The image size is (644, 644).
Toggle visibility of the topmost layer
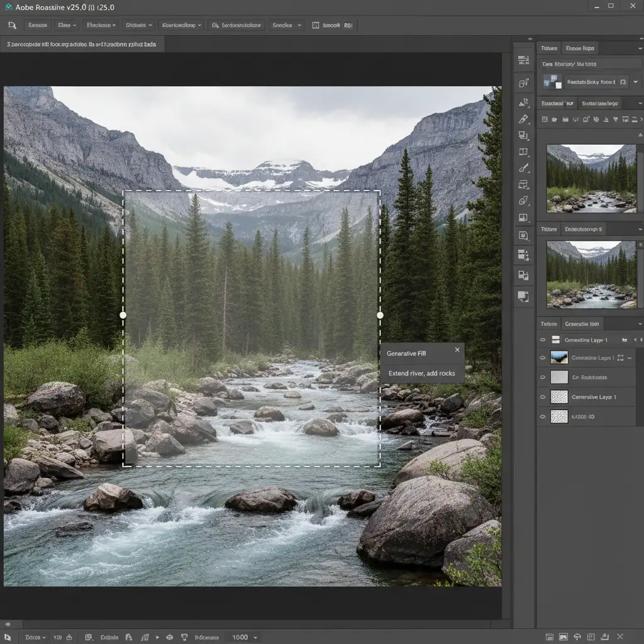pyautogui.click(x=543, y=340)
